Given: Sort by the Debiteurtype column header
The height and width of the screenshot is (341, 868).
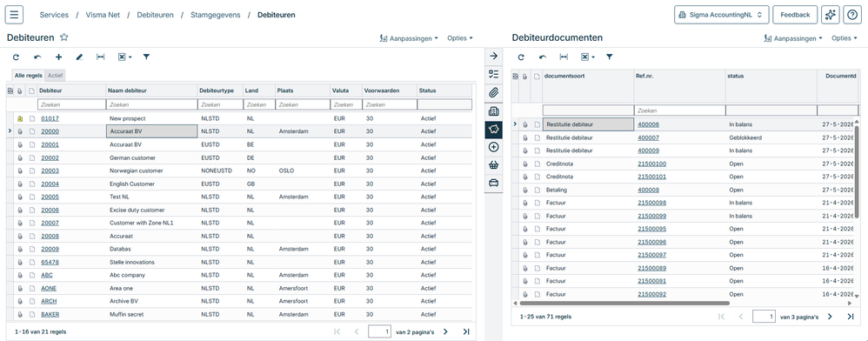Looking at the screenshot, I should [220, 90].
